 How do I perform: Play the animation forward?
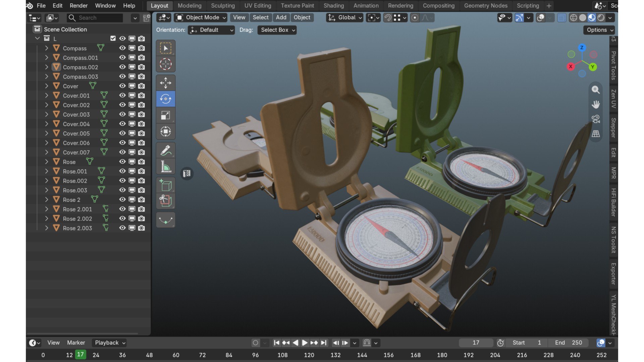point(305,343)
